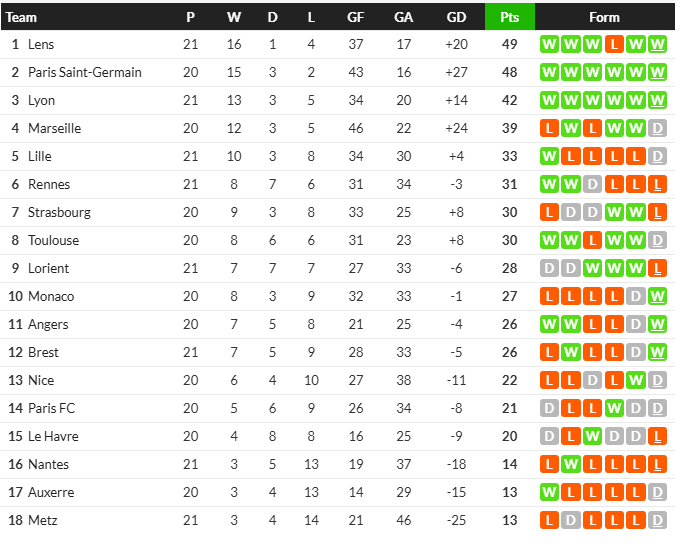This screenshot has height=554, width=683.
Task: Click Nice's green W form badge
Action: [x=636, y=380]
